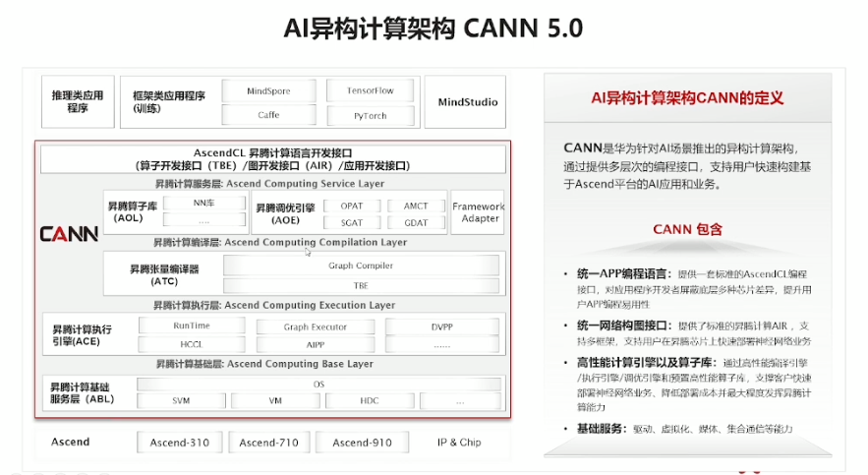The image size is (868, 475).
Task: Click the Ascend Computing Service Layer heading
Action: pos(269,183)
